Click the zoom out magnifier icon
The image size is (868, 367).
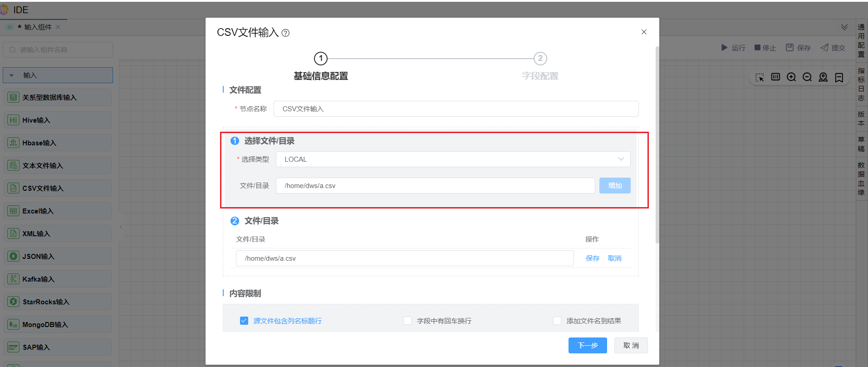click(x=807, y=77)
